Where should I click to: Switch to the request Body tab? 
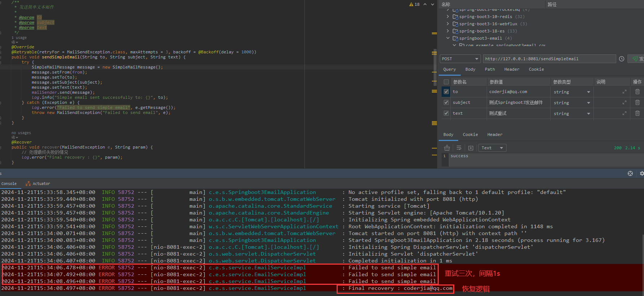click(x=470, y=69)
